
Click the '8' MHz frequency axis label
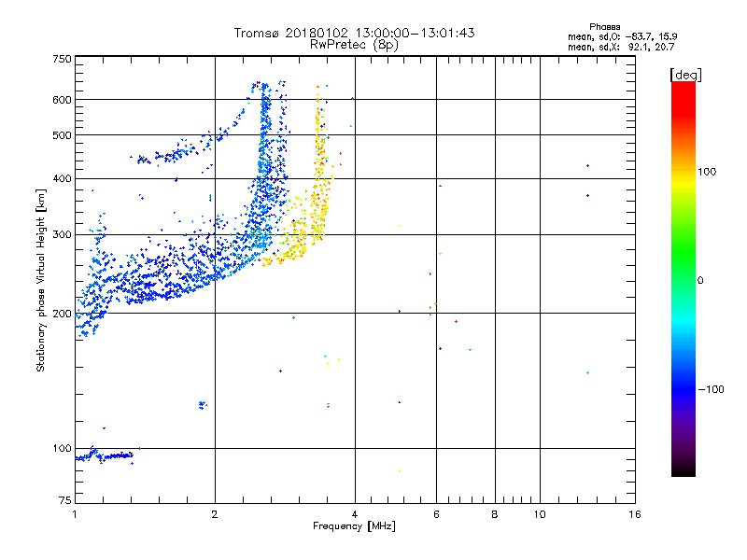coord(495,514)
